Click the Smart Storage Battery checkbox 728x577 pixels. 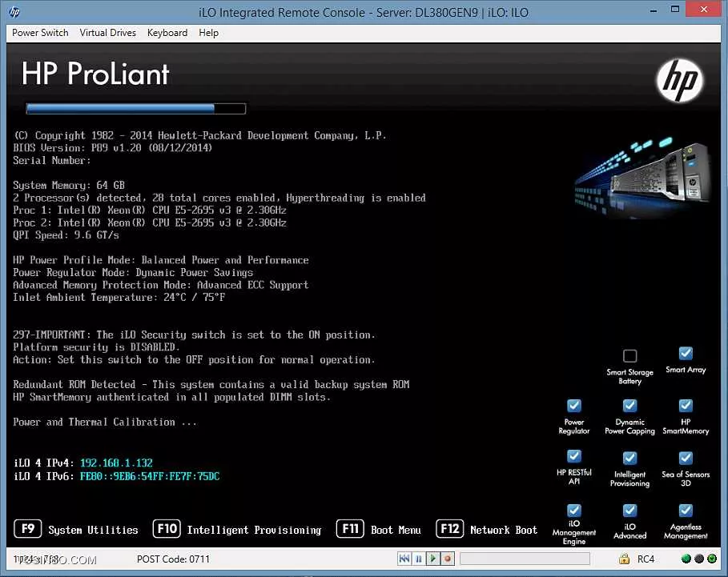click(630, 356)
